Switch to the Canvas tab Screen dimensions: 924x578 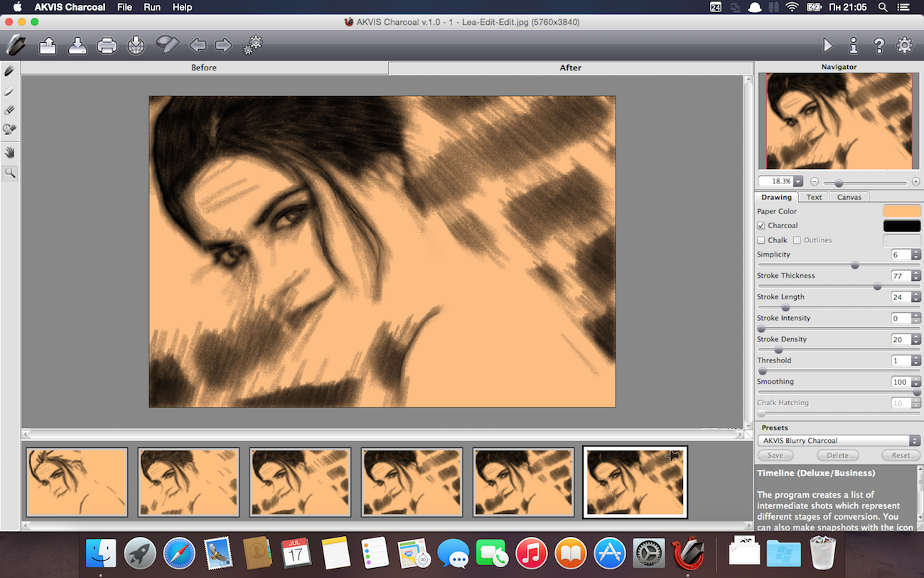[849, 197]
